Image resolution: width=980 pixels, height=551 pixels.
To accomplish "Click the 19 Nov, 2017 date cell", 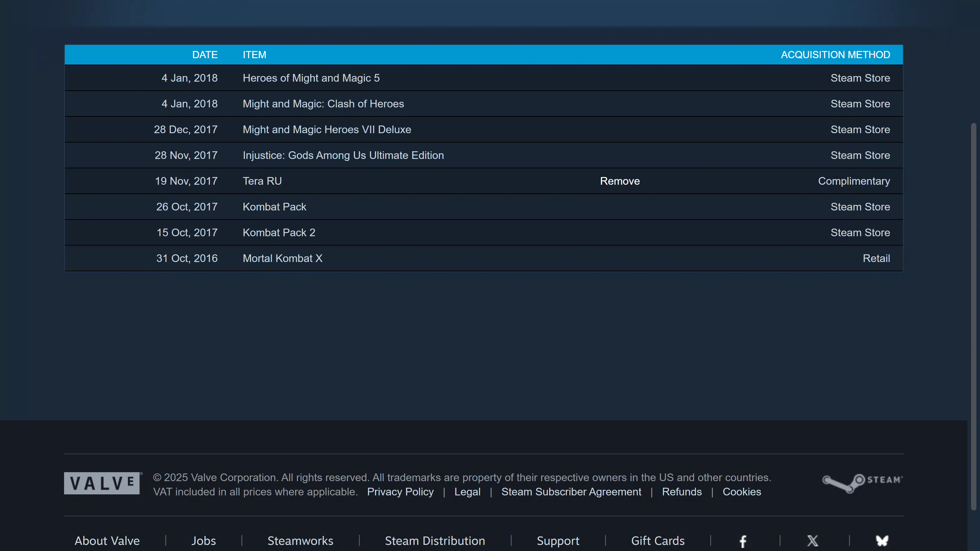I will coord(186,181).
